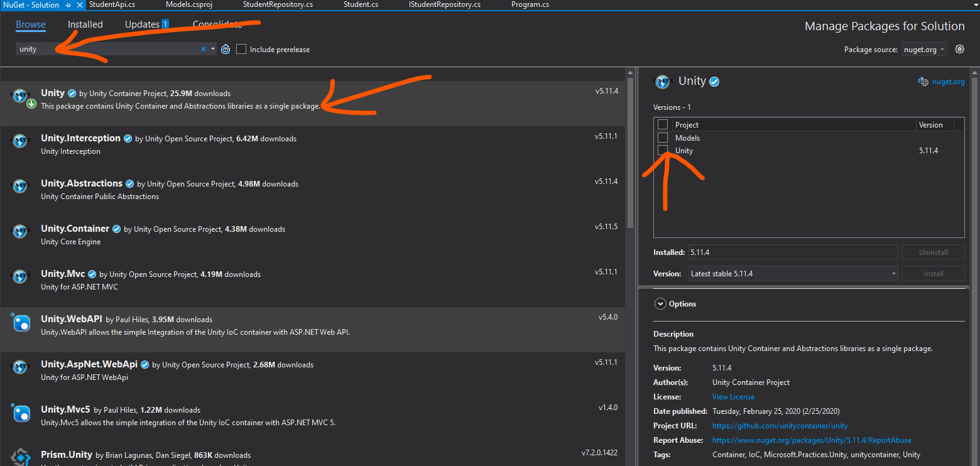
Task: Click the verified checkmark on Unity.AspNet.WebApi
Action: point(145,365)
